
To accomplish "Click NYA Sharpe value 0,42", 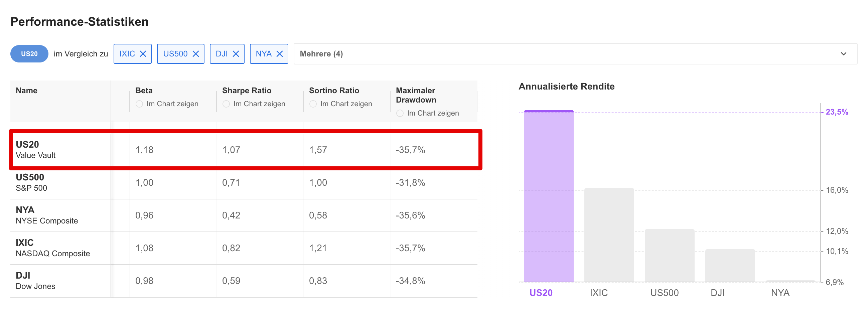I will click(231, 215).
